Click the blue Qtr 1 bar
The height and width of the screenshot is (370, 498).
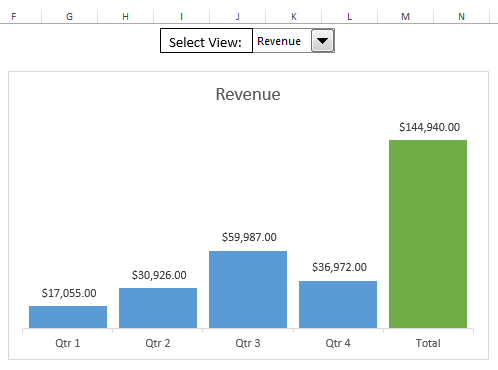[68, 317]
